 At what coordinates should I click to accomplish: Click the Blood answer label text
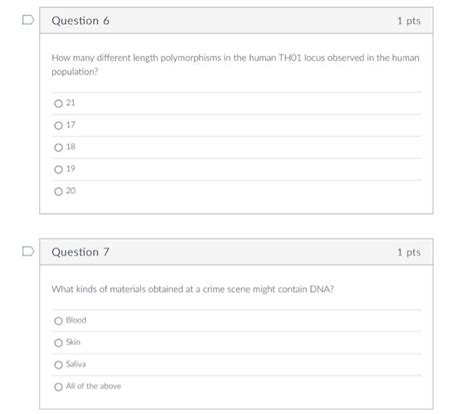[76, 320]
